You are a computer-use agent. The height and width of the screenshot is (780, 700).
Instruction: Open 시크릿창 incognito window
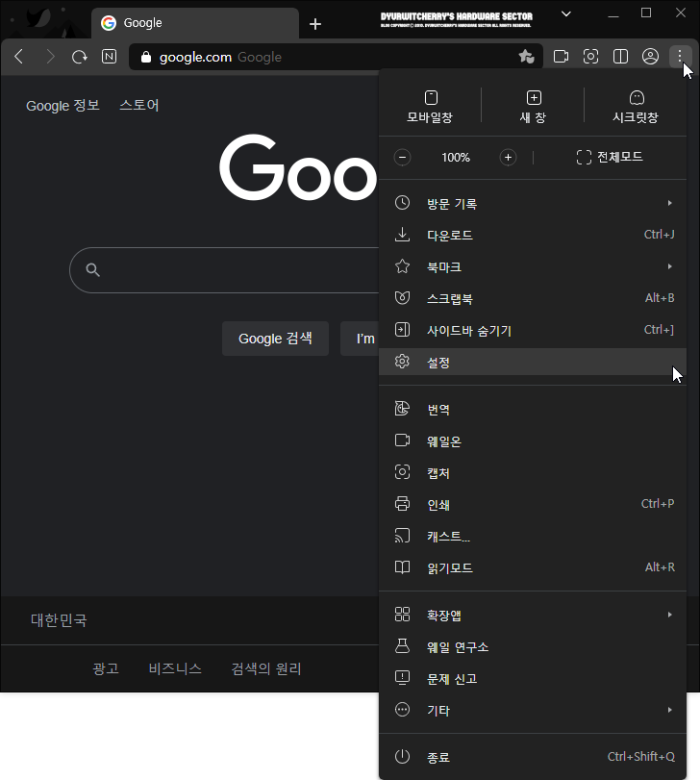[636, 107]
